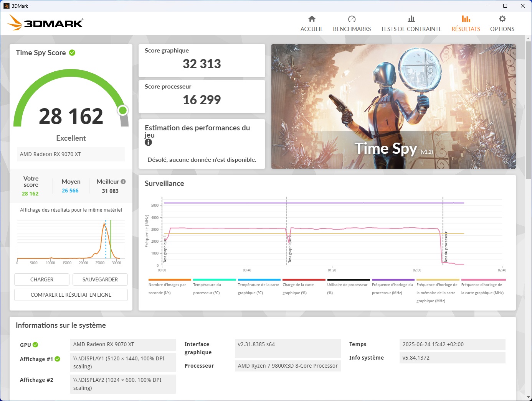Click the Test du processeur marker in graph
This screenshot has height=401, width=532.
pos(446,247)
